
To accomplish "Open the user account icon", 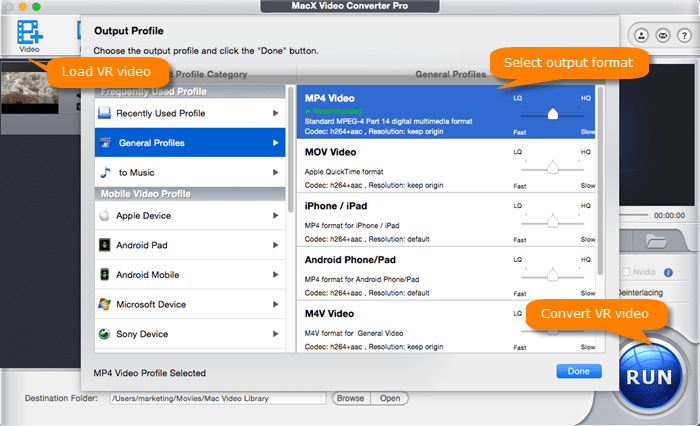I will (642, 35).
